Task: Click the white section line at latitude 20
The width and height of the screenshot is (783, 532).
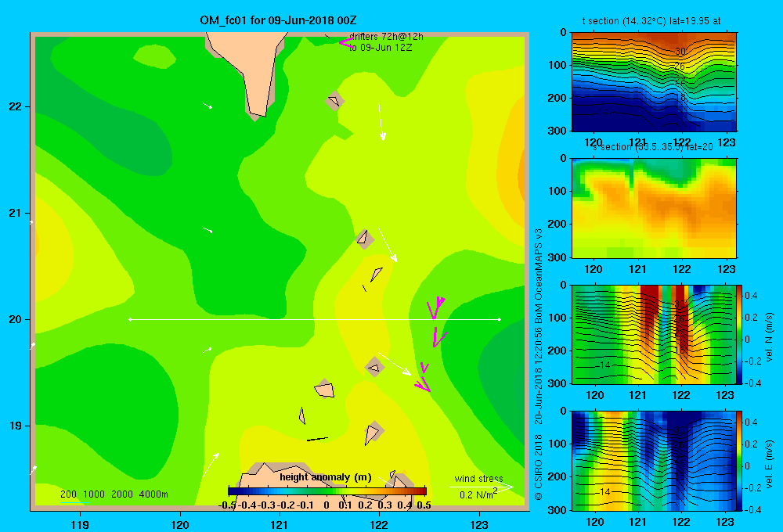Action: coord(315,319)
